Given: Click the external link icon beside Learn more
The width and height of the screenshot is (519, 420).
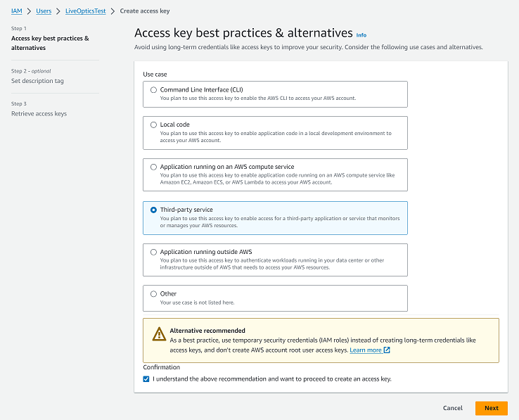Looking at the screenshot, I should point(387,350).
